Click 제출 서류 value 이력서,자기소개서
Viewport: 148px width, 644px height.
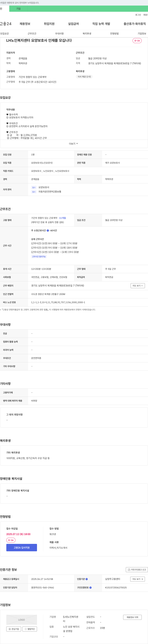58,548
